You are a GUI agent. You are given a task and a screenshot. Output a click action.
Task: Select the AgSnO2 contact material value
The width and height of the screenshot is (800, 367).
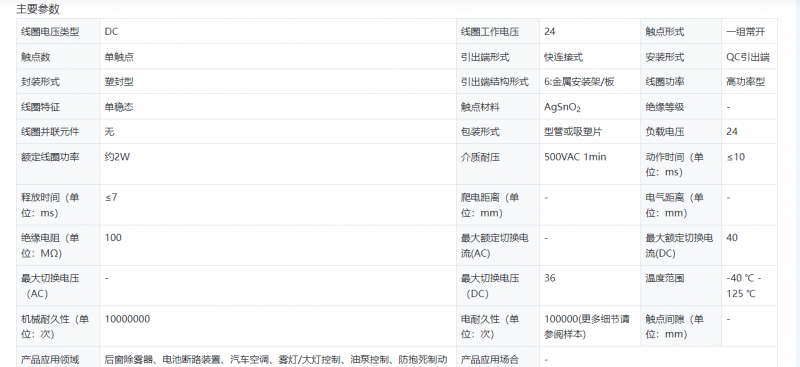pos(562,107)
